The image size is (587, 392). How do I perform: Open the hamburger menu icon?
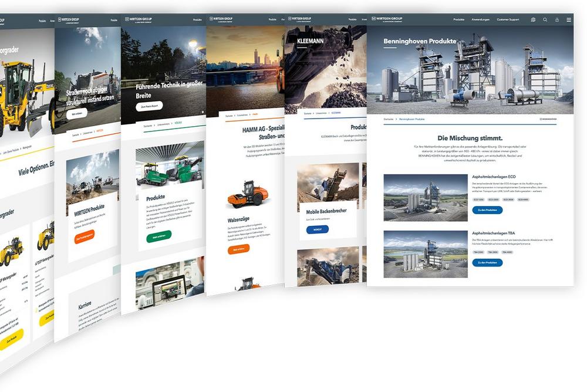[568, 19]
